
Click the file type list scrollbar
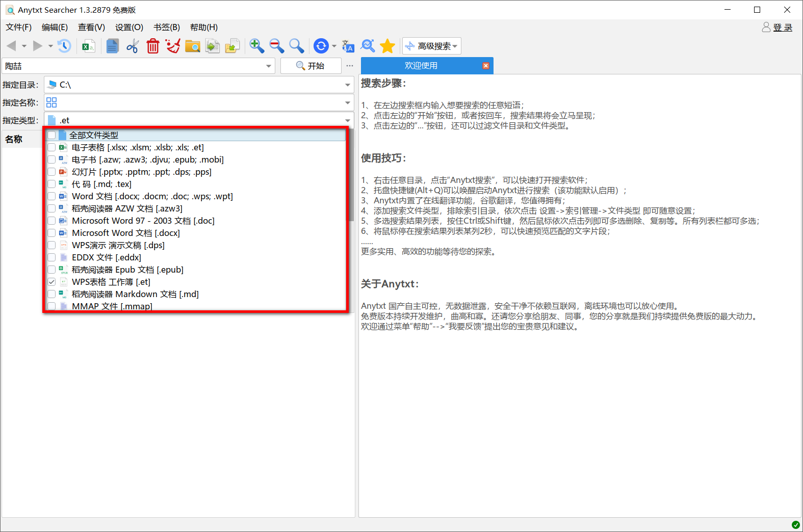click(351, 175)
